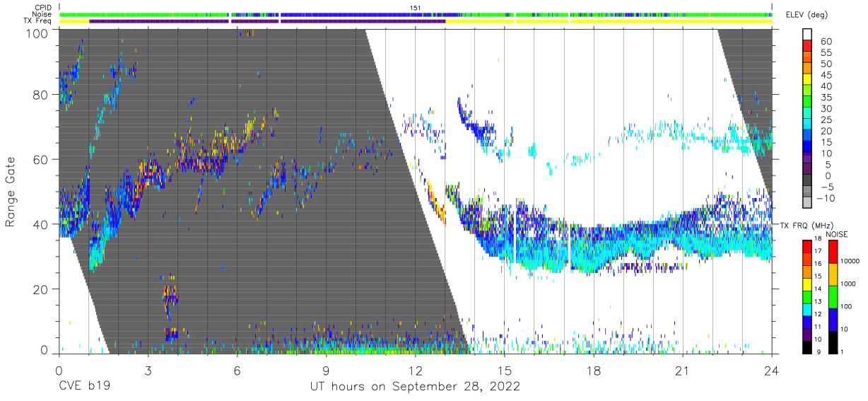The height and width of the screenshot is (401, 868).
Task: Click the 'ELEV (deg)' legend title
Action: pos(808,15)
